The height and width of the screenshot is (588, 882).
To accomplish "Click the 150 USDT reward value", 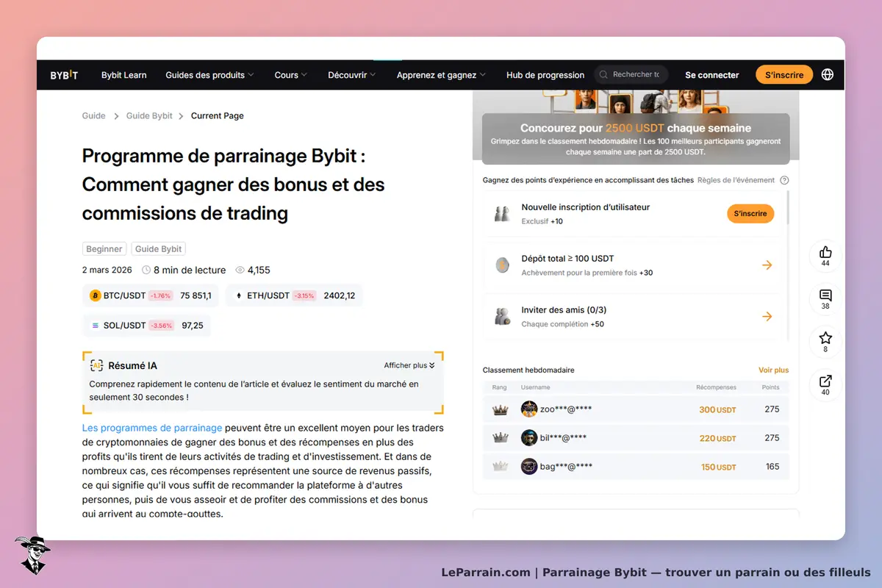I will click(x=718, y=467).
